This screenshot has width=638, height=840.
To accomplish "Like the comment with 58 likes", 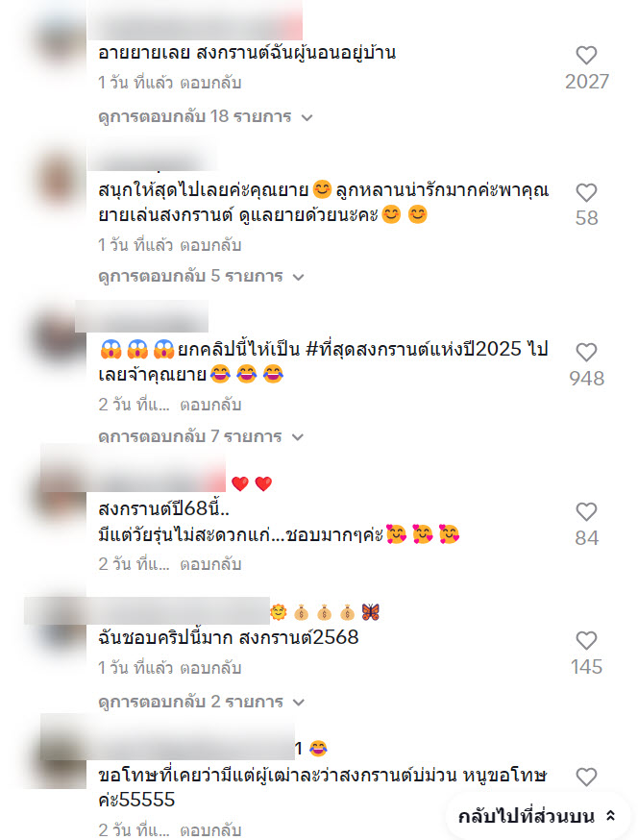I will pyautogui.click(x=586, y=193).
